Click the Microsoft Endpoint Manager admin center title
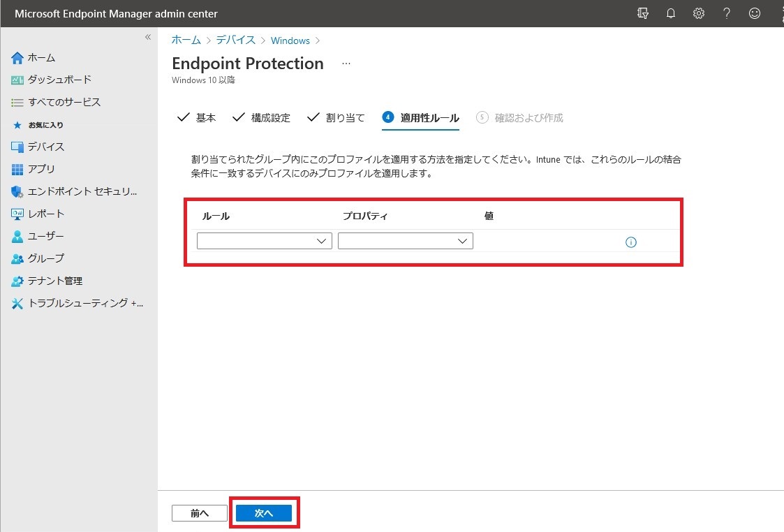The image size is (784, 532). pyautogui.click(x=116, y=14)
